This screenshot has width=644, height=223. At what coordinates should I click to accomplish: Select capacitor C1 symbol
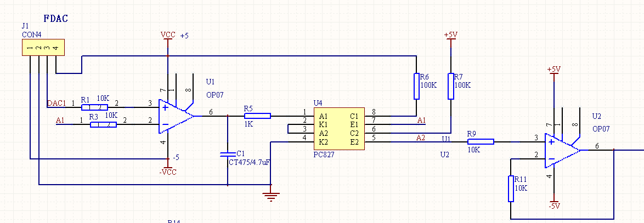pos(228,155)
